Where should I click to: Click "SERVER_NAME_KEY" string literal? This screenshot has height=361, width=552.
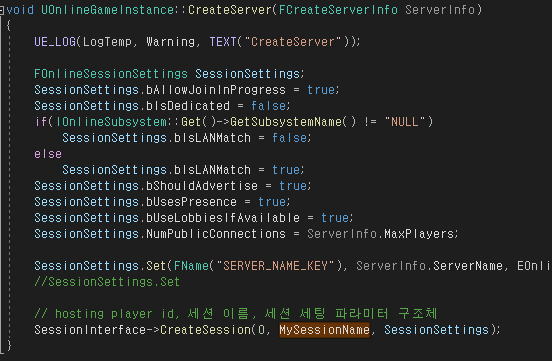[275, 266]
